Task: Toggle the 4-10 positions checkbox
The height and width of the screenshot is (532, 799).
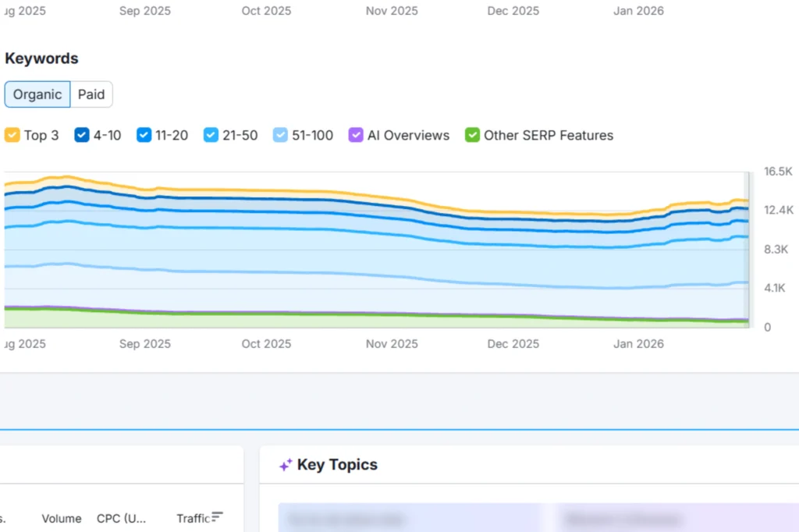Action: [x=82, y=135]
